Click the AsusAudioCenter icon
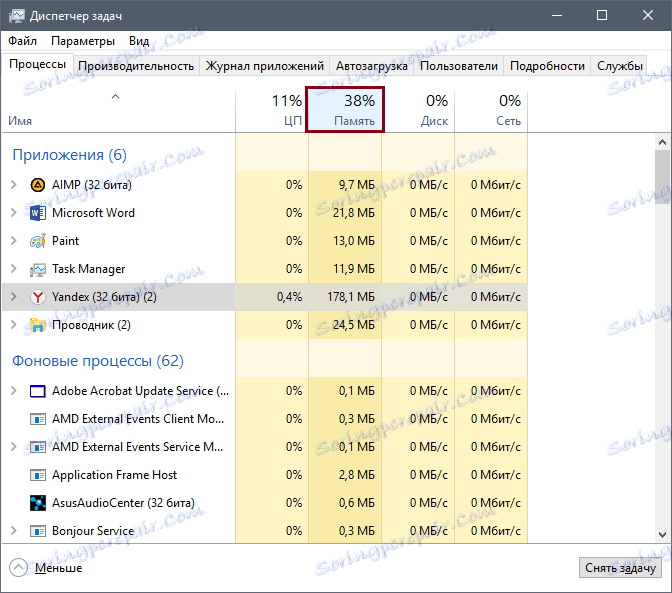 click(x=38, y=503)
